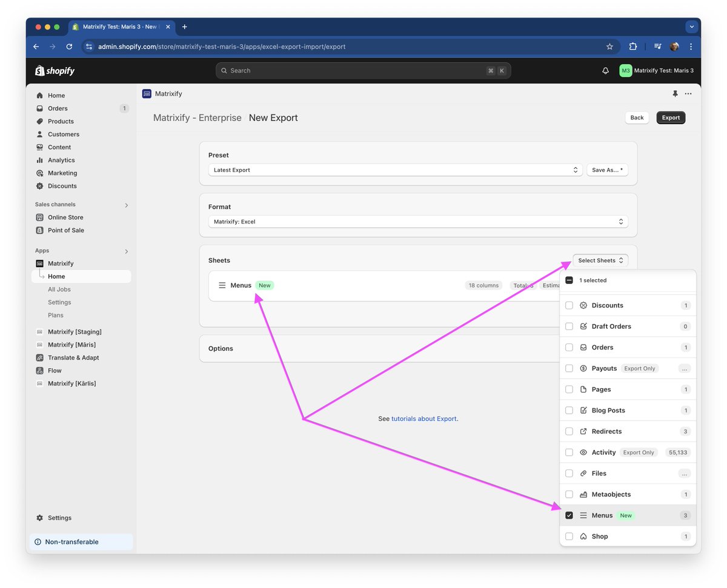Check the Files sheet checkbox
Image resolution: width=727 pixels, height=588 pixels.
click(x=569, y=474)
